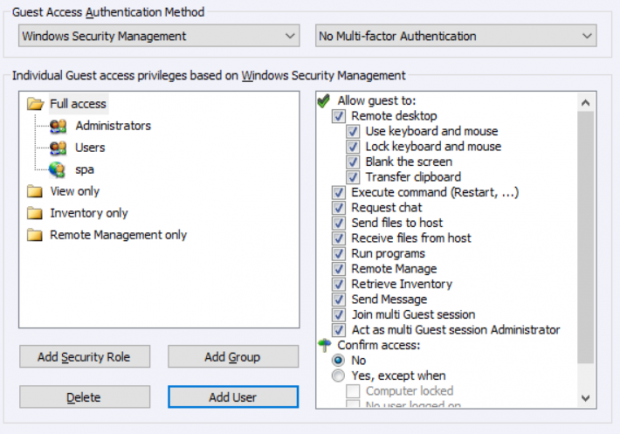Image resolution: width=620 pixels, height=434 pixels.
Task: Disable the Request chat permission checkbox
Action: tap(340, 208)
